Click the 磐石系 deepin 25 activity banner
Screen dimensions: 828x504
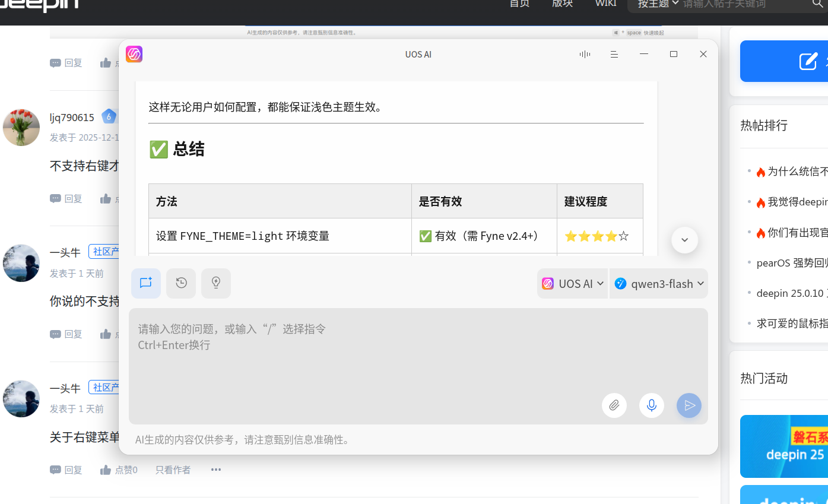pyautogui.click(x=784, y=446)
